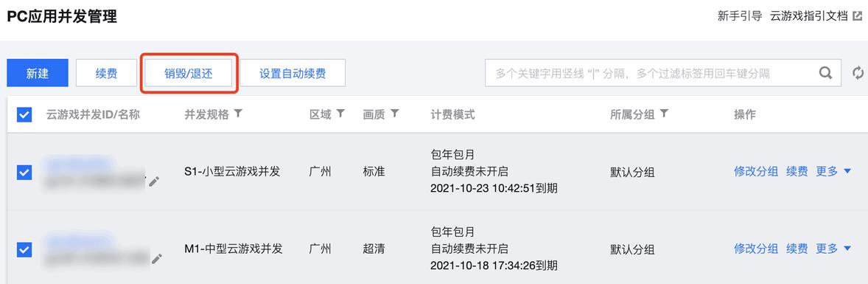Image resolution: width=868 pixels, height=284 pixels.
Task: Open filter icon for 并发规格 column
Action: (238, 114)
